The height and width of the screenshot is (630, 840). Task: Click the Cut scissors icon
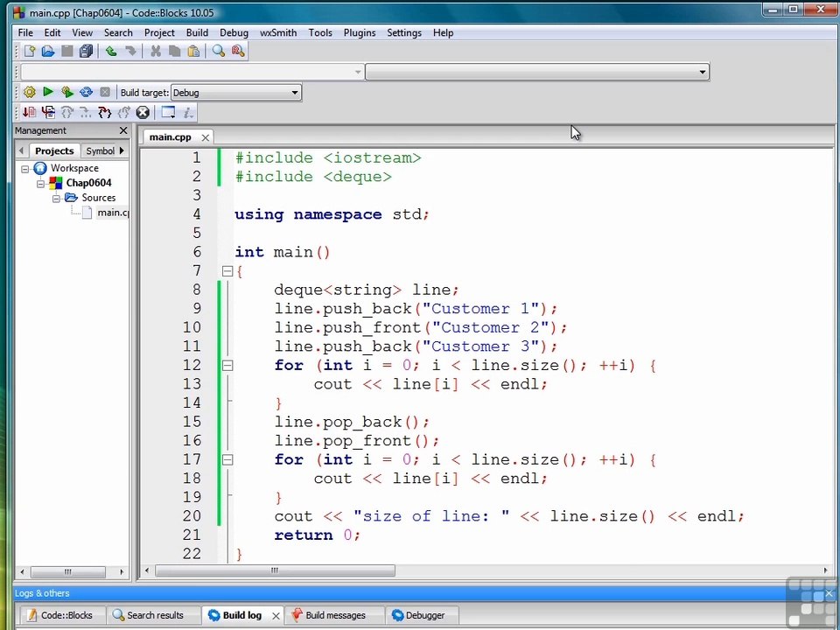(156, 52)
